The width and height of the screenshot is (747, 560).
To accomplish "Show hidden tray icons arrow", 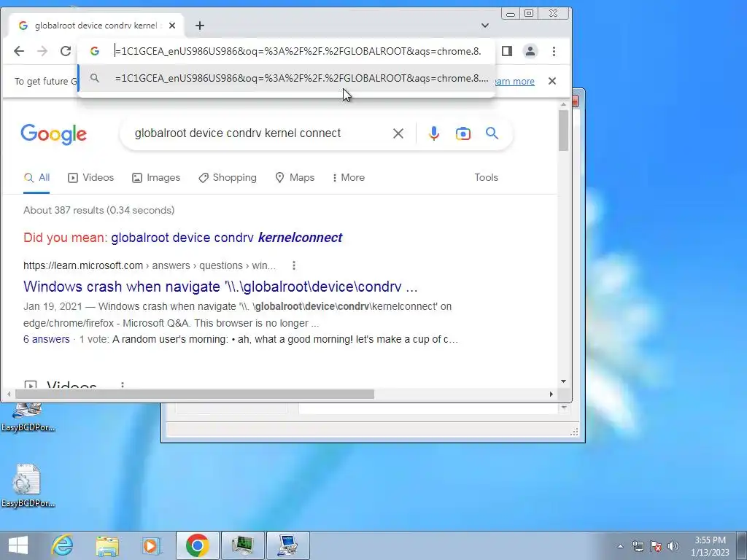I will pyautogui.click(x=620, y=546).
